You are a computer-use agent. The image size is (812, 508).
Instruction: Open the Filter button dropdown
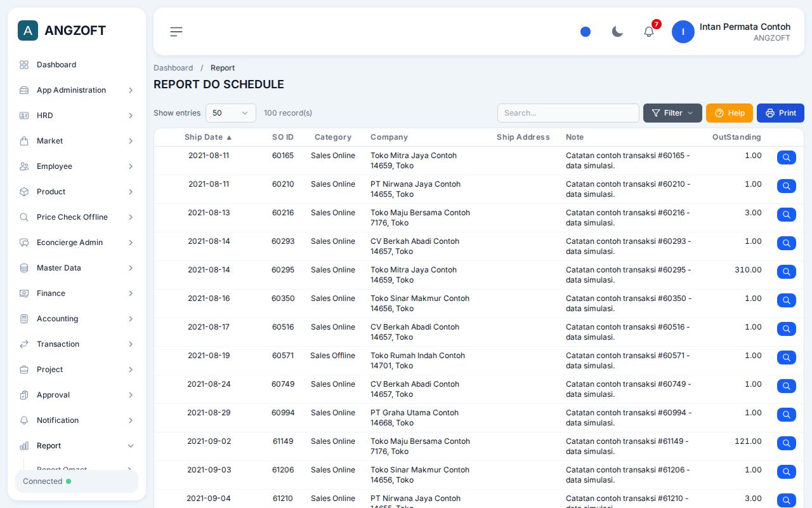pos(672,113)
